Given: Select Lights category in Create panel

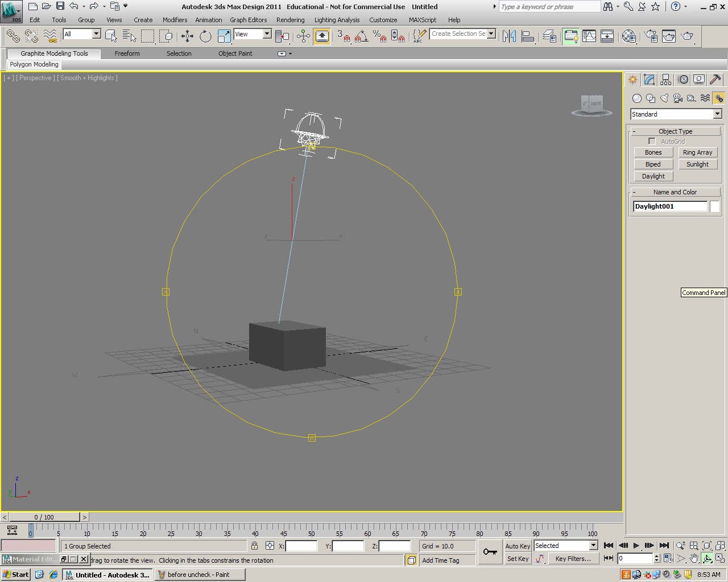Looking at the screenshot, I should 664,98.
